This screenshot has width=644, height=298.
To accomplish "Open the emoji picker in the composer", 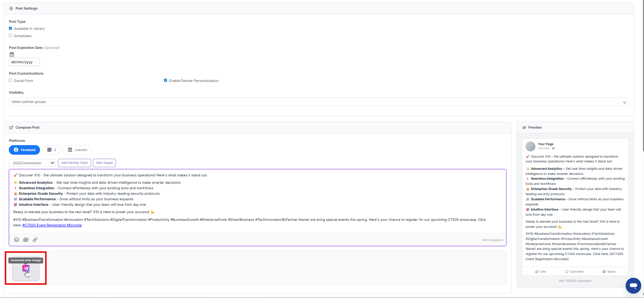I will click(17, 240).
